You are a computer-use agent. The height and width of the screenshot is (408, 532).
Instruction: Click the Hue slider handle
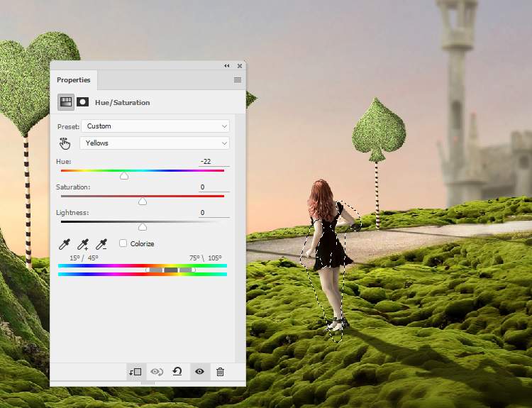pyautogui.click(x=124, y=176)
